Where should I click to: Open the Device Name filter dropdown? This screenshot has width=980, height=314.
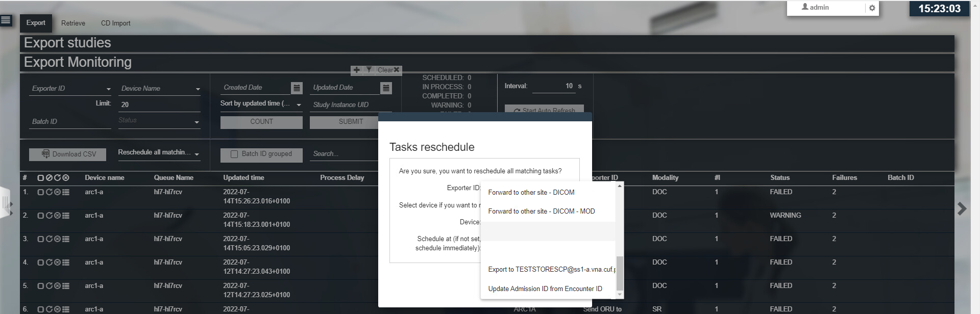[159, 89]
